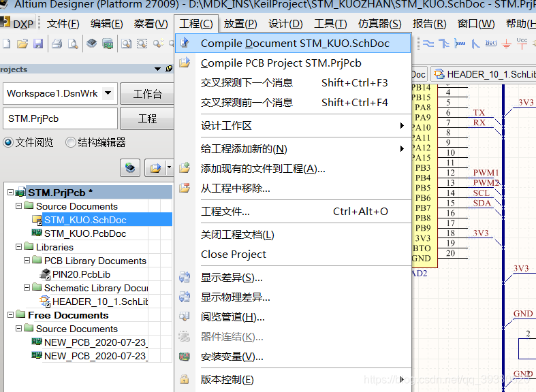Select the Net Label tool icon
The width and height of the screenshot is (536, 392).
(x=491, y=43)
